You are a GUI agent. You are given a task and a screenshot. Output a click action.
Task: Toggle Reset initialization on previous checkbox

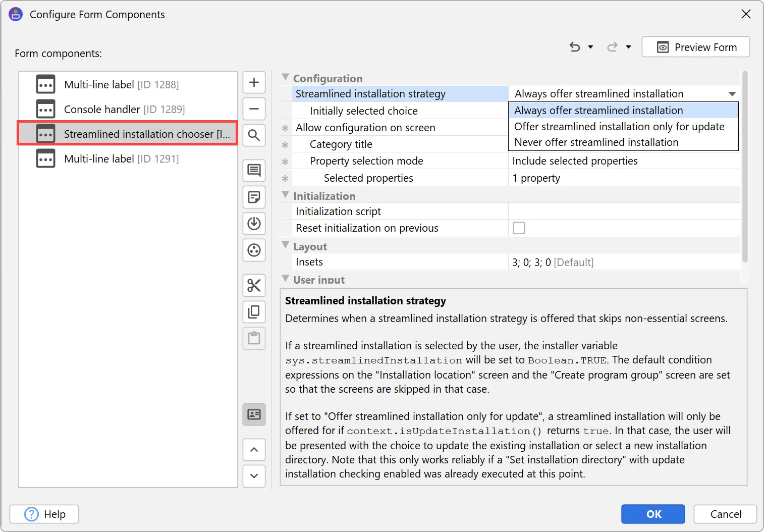[x=519, y=228]
